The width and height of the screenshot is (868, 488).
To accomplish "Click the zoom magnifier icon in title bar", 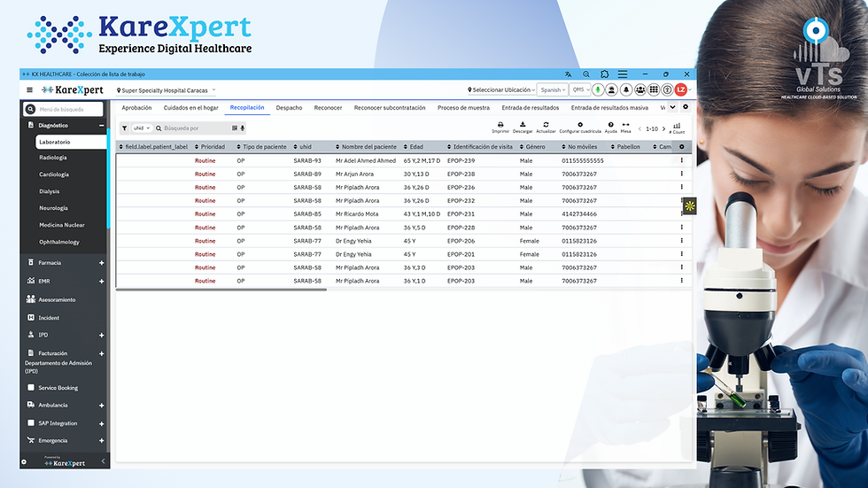I will click(x=585, y=74).
